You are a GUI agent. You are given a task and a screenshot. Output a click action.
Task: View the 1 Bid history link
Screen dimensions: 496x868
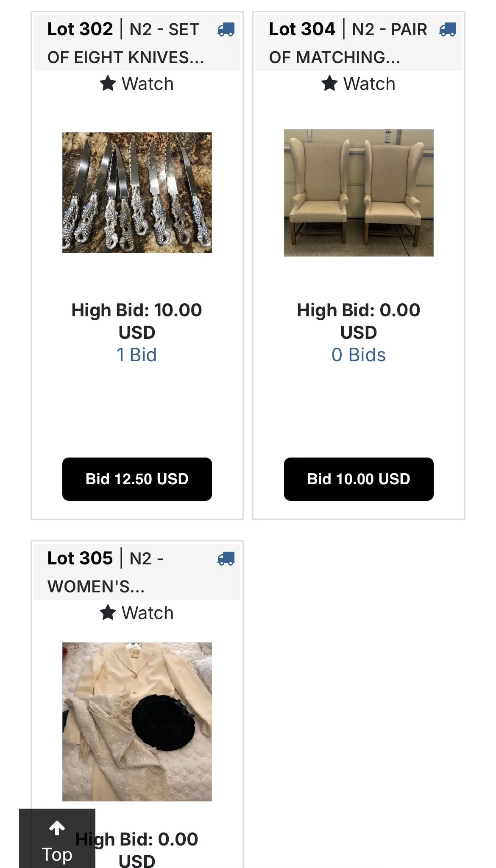(137, 355)
